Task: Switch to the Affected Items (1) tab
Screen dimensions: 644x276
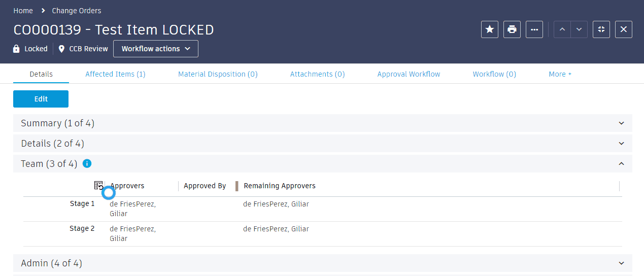Action: (115, 74)
